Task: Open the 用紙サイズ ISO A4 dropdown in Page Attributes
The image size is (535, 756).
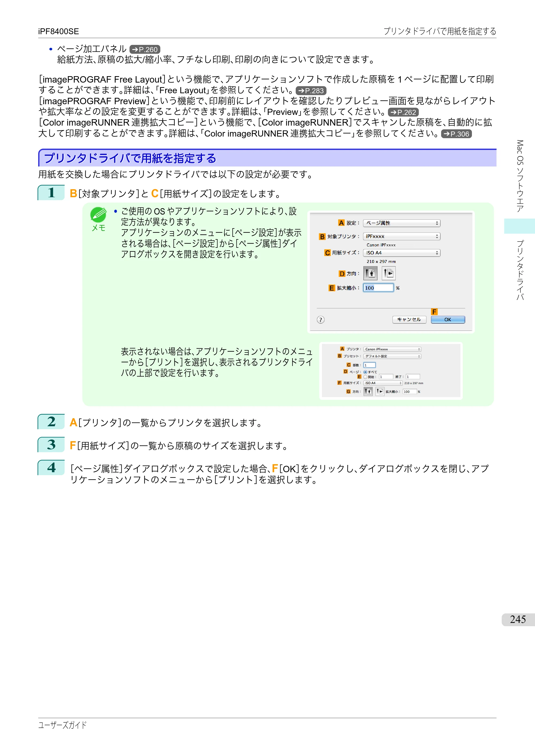Action: (x=402, y=253)
